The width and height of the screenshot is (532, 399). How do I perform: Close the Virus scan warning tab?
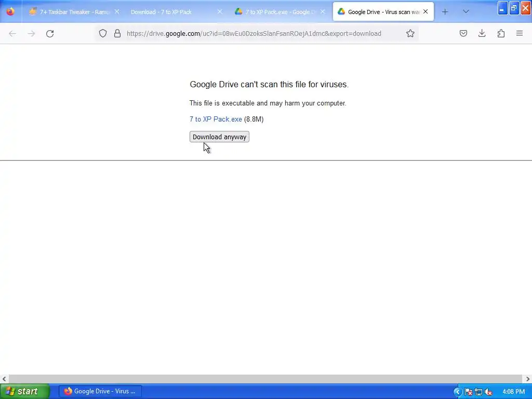(425, 11)
